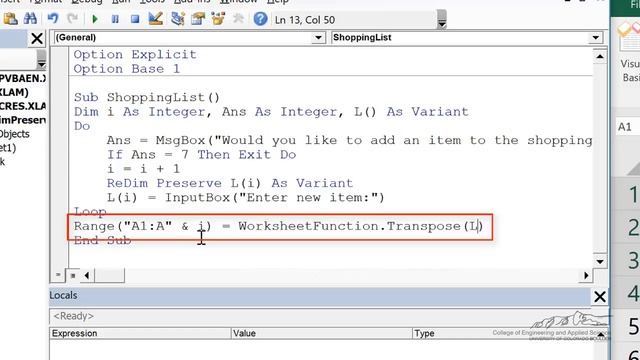Click the Value column header in Locals

tap(322, 333)
